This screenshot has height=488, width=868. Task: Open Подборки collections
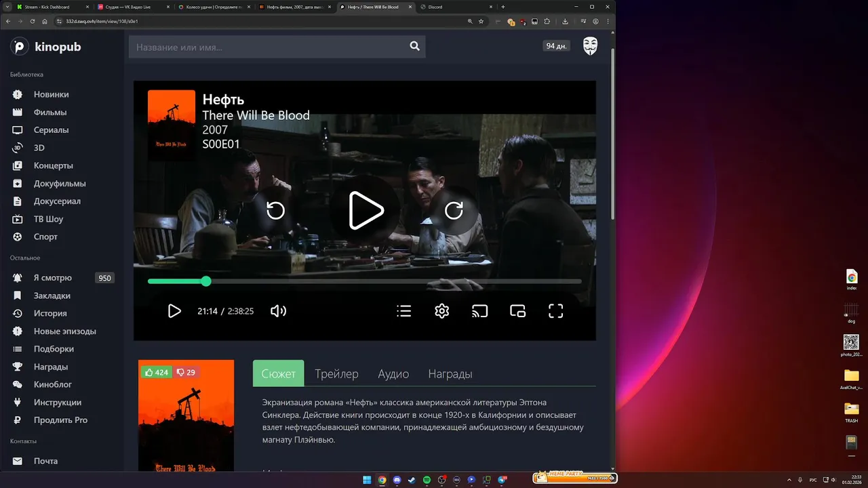54,349
